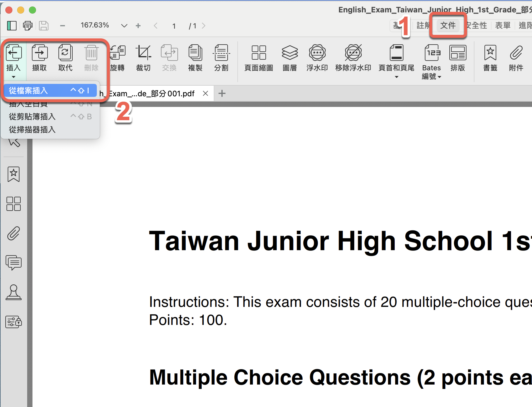
Task: Open the attachments paperclip panel in the sidebar
Action: [x=14, y=233]
